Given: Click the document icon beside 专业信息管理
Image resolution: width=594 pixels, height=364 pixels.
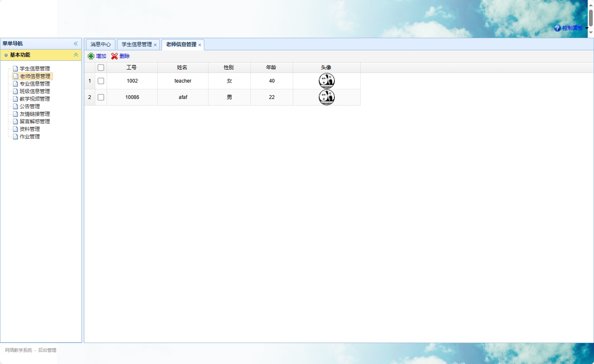Looking at the screenshot, I should point(16,84).
